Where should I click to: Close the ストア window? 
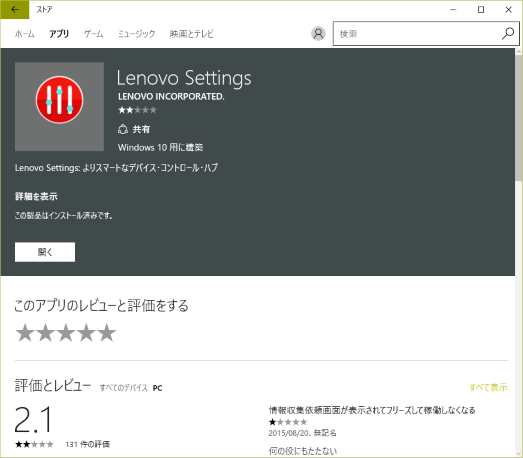pos(508,10)
